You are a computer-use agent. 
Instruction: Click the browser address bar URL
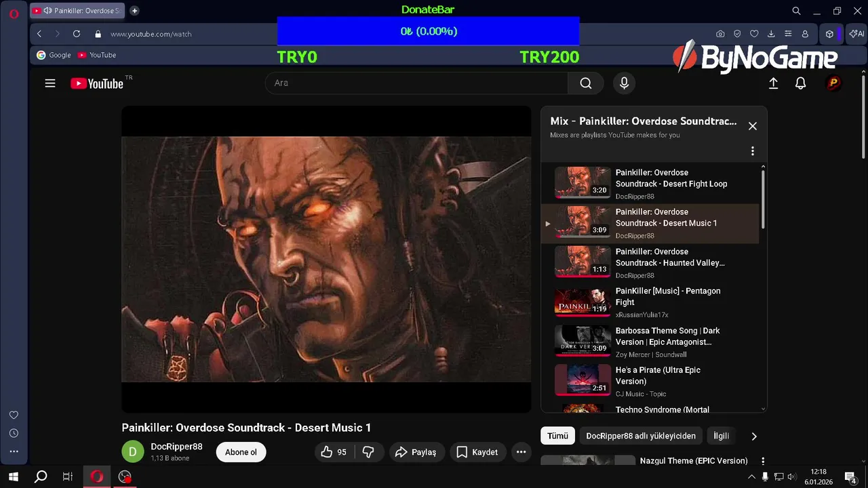click(x=151, y=34)
